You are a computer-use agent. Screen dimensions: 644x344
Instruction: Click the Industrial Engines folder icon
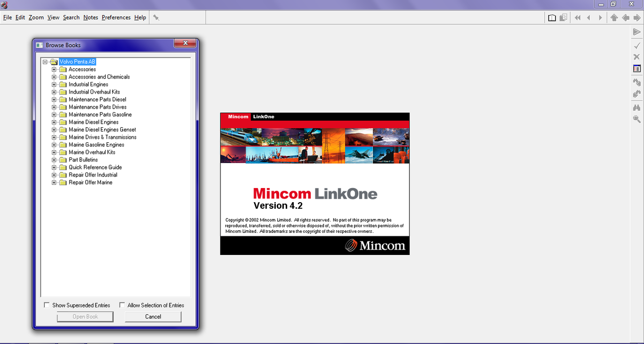[x=63, y=84]
